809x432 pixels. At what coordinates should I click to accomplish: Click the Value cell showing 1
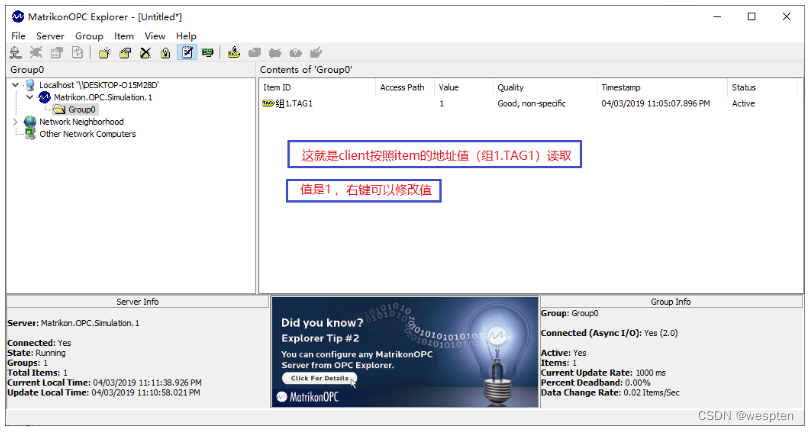[442, 103]
